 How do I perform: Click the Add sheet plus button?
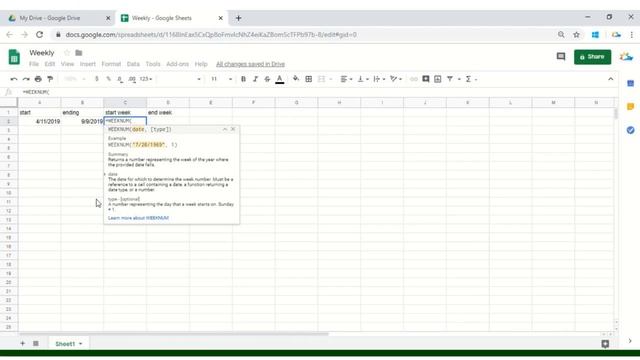pyautogui.click(x=22, y=344)
